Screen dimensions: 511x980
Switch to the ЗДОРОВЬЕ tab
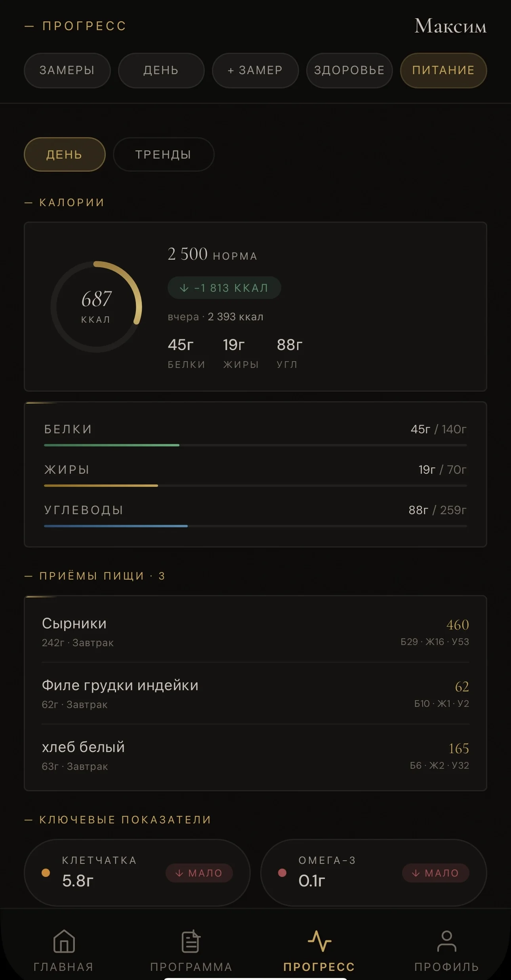[349, 71]
